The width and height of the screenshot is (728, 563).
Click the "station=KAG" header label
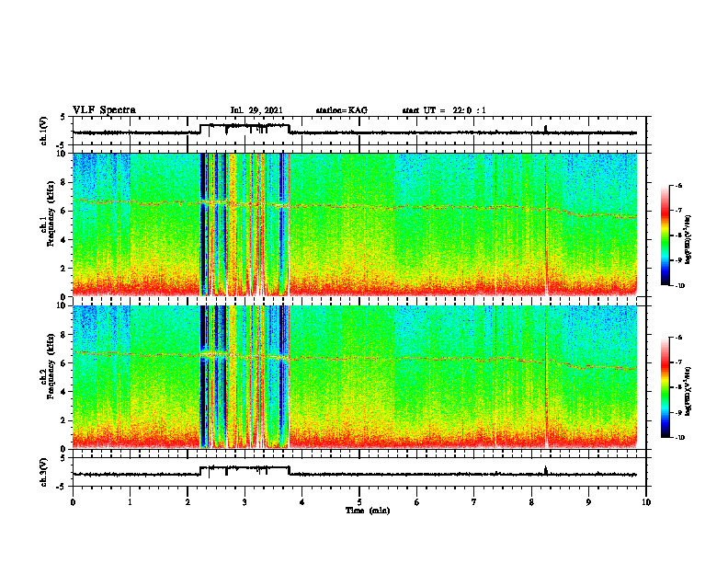point(341,110)
